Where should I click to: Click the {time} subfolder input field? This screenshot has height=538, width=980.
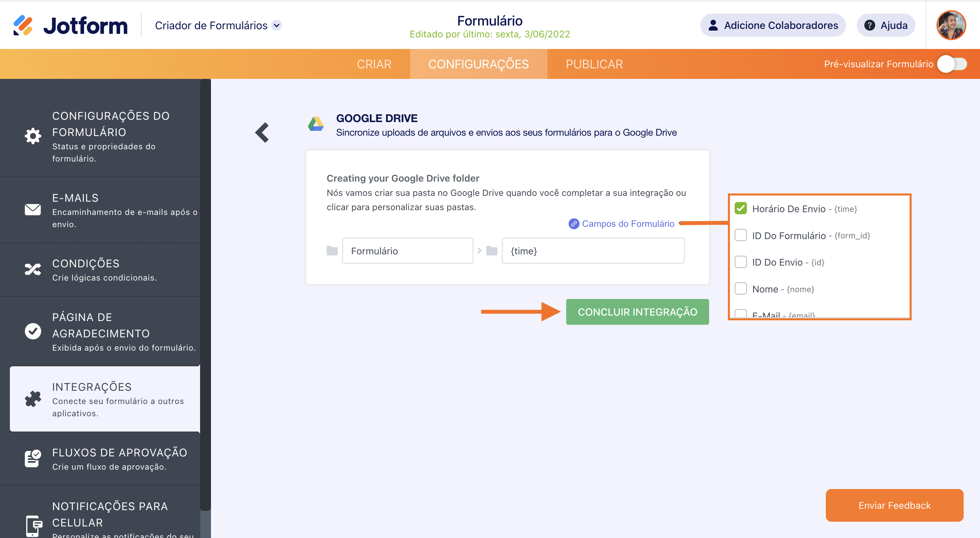click(593, 251)
